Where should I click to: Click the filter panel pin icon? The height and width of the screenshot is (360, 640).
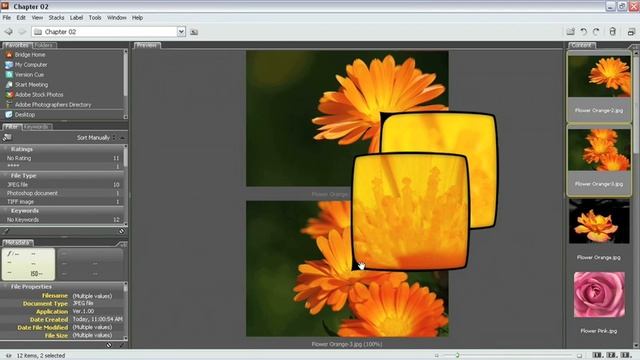[6, 231]
